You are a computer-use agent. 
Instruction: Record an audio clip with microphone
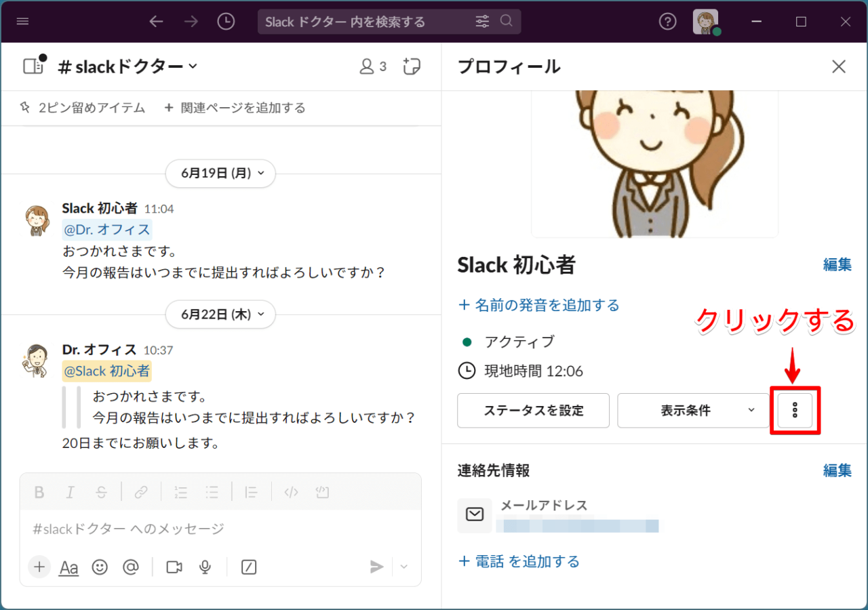point(205,567)
